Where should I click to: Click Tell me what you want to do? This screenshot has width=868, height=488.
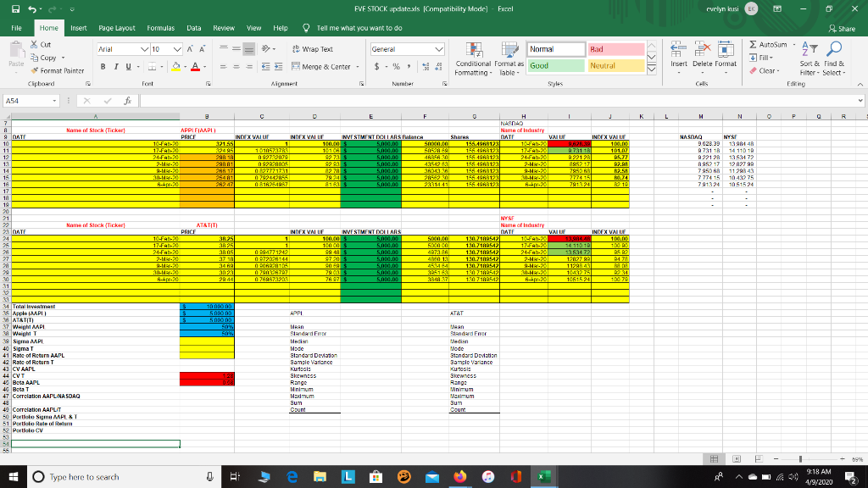click(x=359, y=28)
